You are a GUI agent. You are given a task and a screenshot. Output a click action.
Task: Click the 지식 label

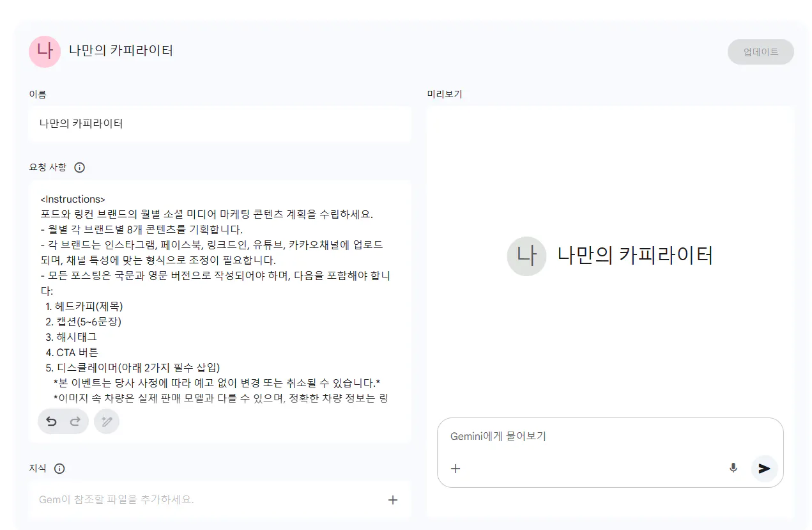[38, 469]
